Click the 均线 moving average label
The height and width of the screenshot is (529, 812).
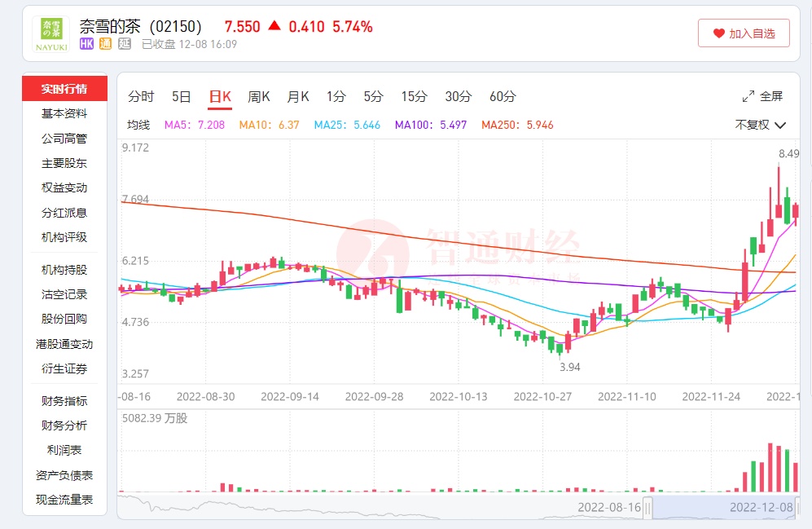[138, 125]
